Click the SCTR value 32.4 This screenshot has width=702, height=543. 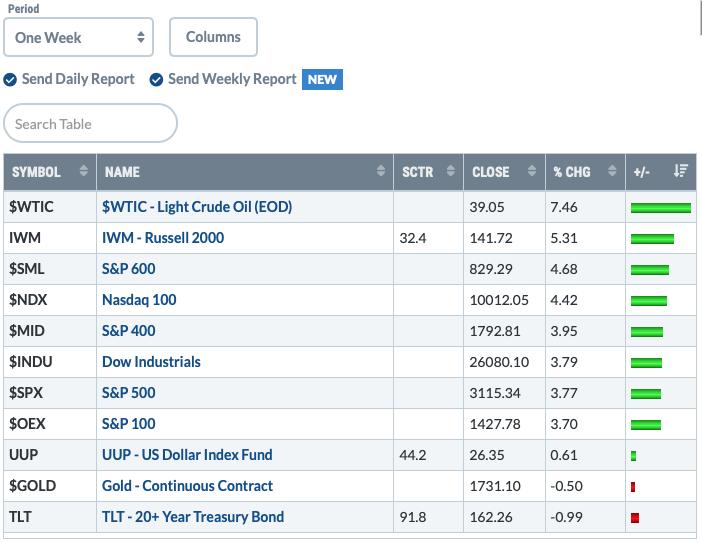[413, 238]
